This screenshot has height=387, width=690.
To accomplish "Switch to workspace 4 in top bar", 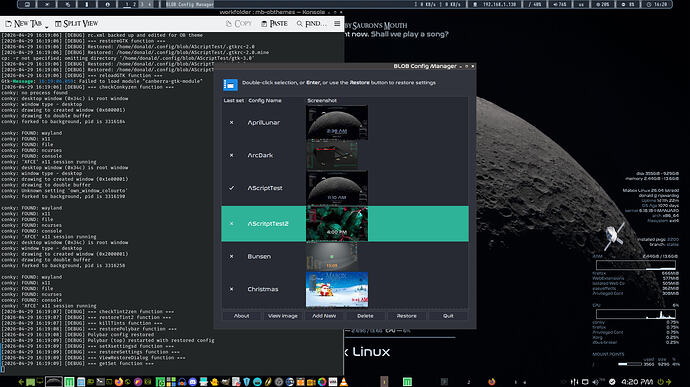I will click(x=149, y=4).
